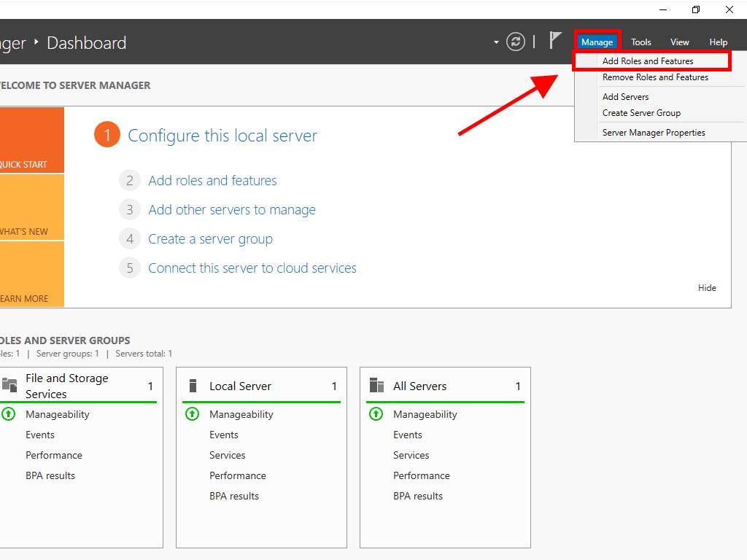The width and height of the screenshot is (747, 560).
Task: Click Performance under Local Server
Action: pyautogui.click(x=238, y=475)
